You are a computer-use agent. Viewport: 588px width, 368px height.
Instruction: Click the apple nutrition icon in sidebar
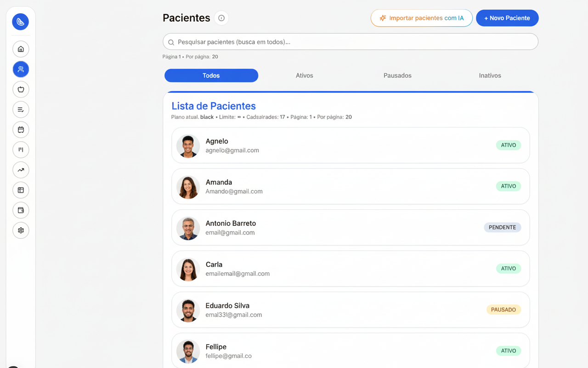(x=21, y=89)
